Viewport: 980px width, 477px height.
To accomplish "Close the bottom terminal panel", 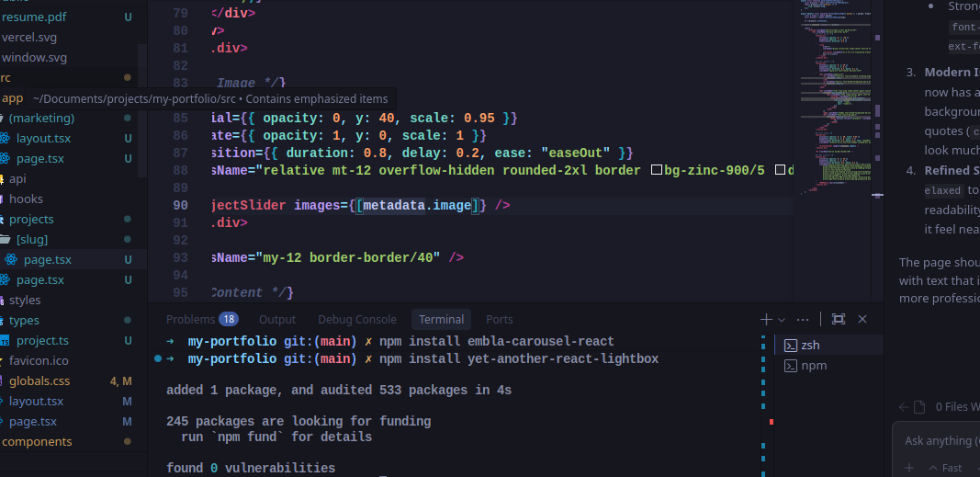I will click(862, 320).
